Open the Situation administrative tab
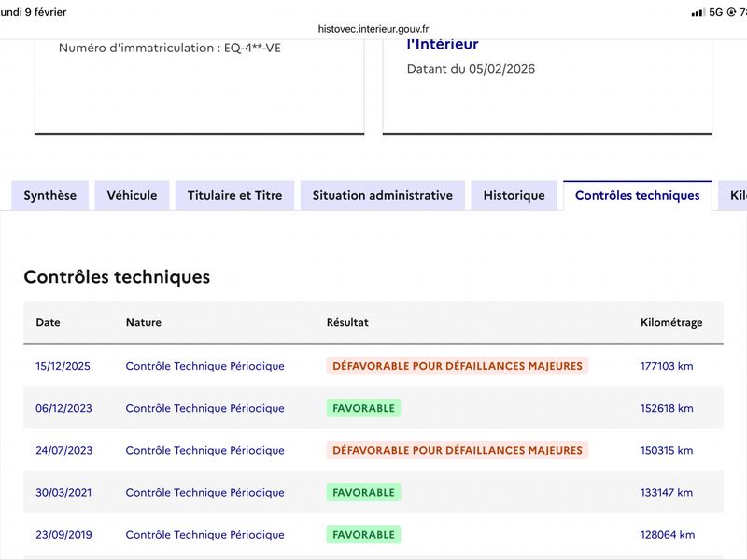747x560 pixels. [383, 195]
